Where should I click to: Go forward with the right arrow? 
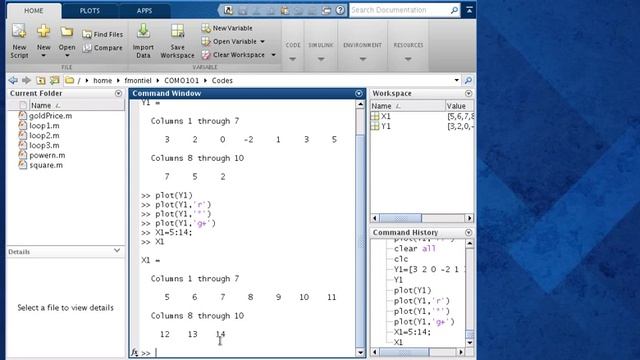click(x=27, y=80)
